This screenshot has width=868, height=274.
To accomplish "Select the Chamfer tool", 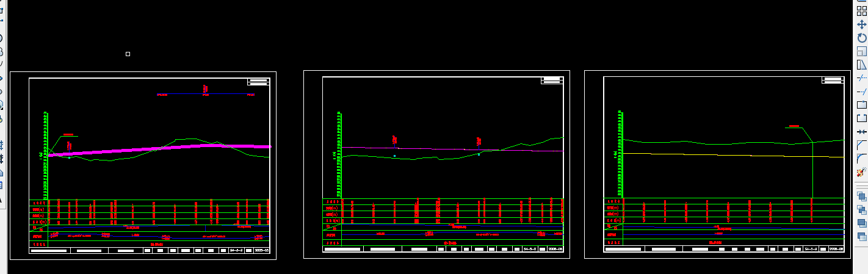I will (862, 145).
